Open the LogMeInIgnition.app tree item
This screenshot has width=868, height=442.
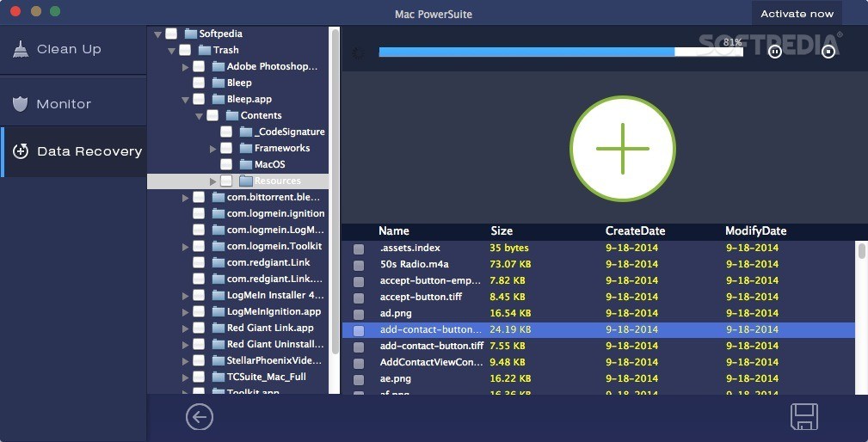[274, 311]
